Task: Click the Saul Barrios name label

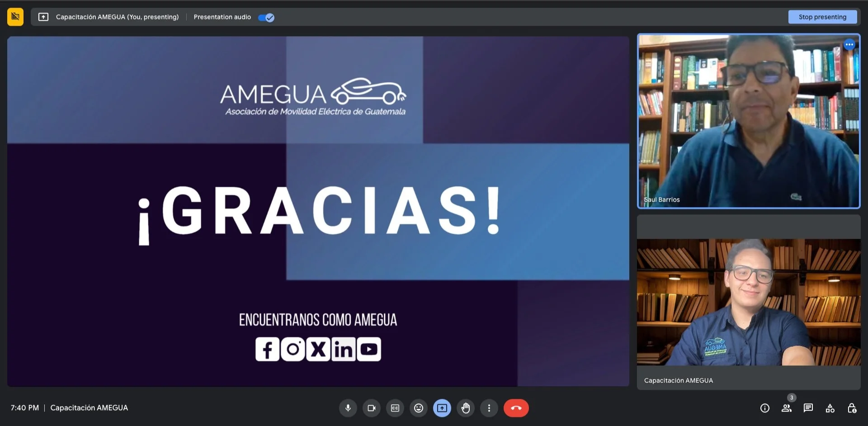Action: click(662, 199)
